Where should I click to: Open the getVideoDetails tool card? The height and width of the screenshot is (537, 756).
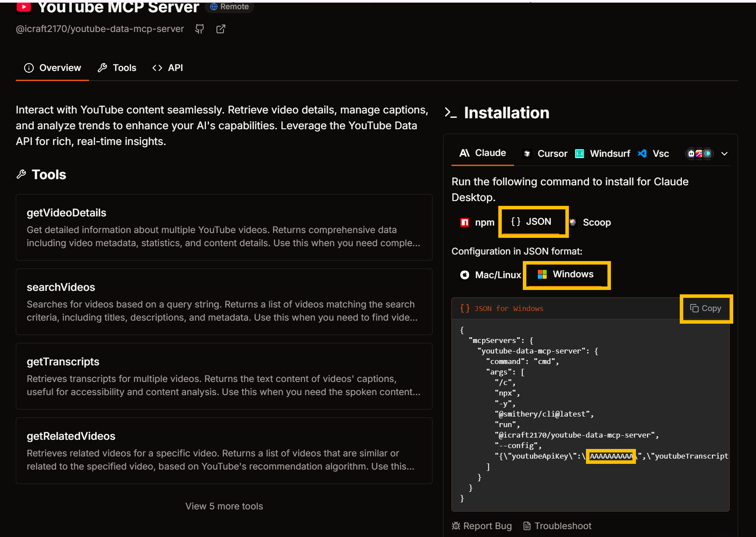[x=224, y=227]
